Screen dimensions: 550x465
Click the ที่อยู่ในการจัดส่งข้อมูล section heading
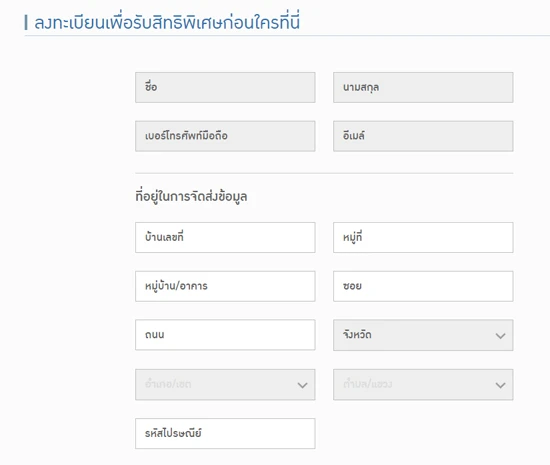[x=191, y=196]
